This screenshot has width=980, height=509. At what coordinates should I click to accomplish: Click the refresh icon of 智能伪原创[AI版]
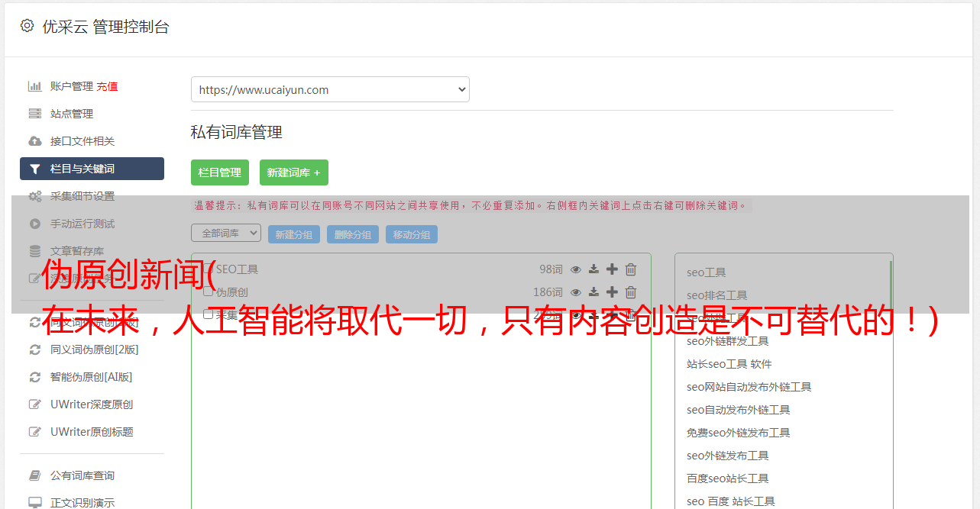[x=34, y=377]
